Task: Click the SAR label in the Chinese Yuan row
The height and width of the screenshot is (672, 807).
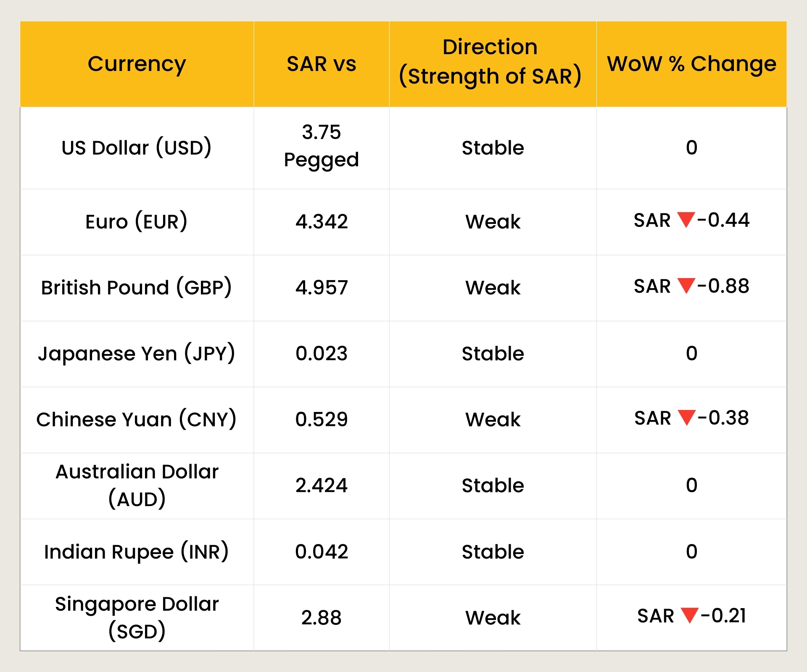Action: click(x=652, y=419)
